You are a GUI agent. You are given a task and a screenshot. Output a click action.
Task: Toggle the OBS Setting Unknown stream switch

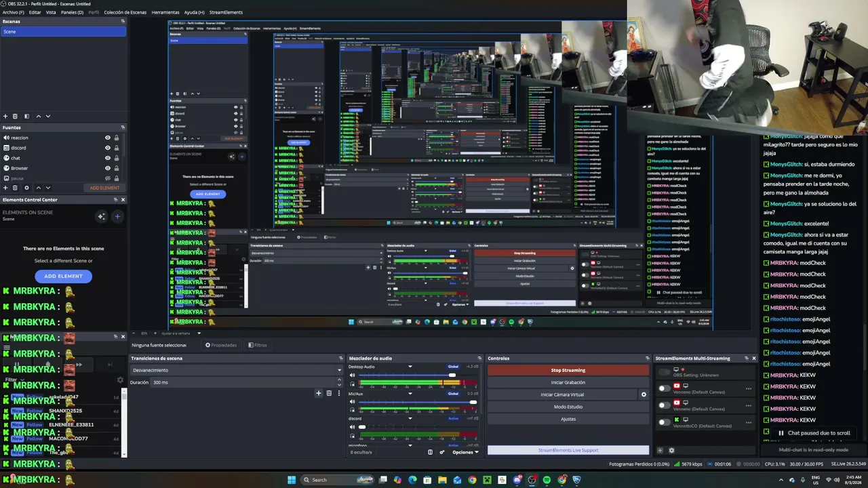coord(665,372)
